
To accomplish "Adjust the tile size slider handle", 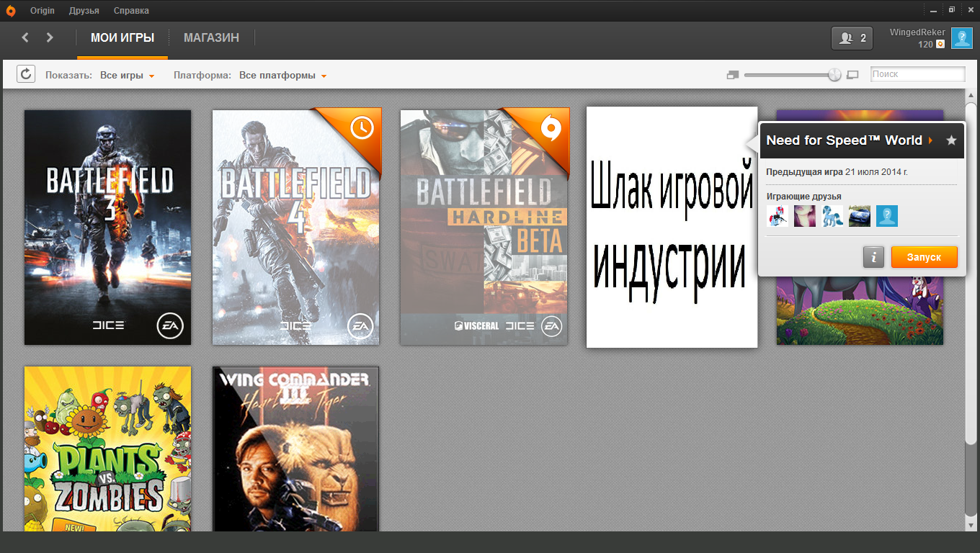I will click(x=834, y=75).
